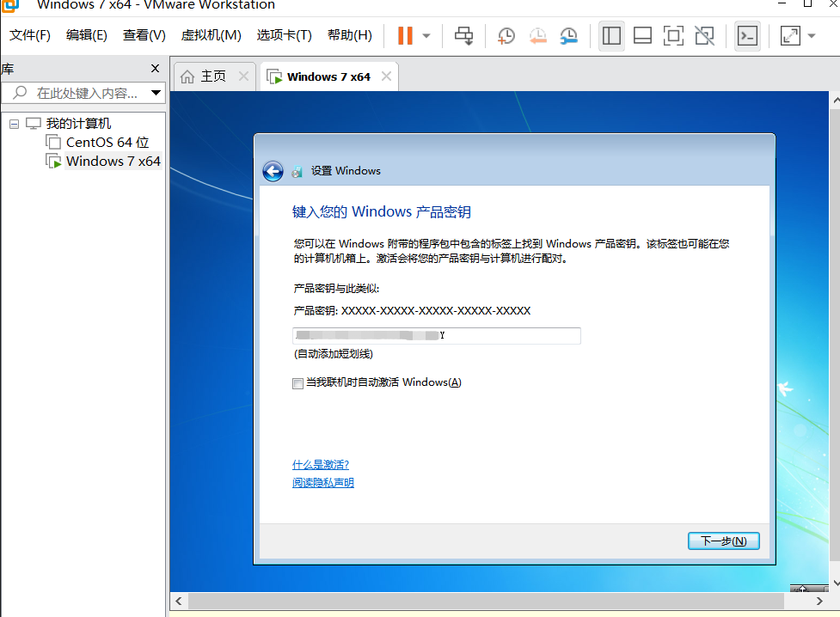Image resolution: width=840 pixels, height=617 pixels.
Task: Click the 什么是激活 link
Action: 322,464
